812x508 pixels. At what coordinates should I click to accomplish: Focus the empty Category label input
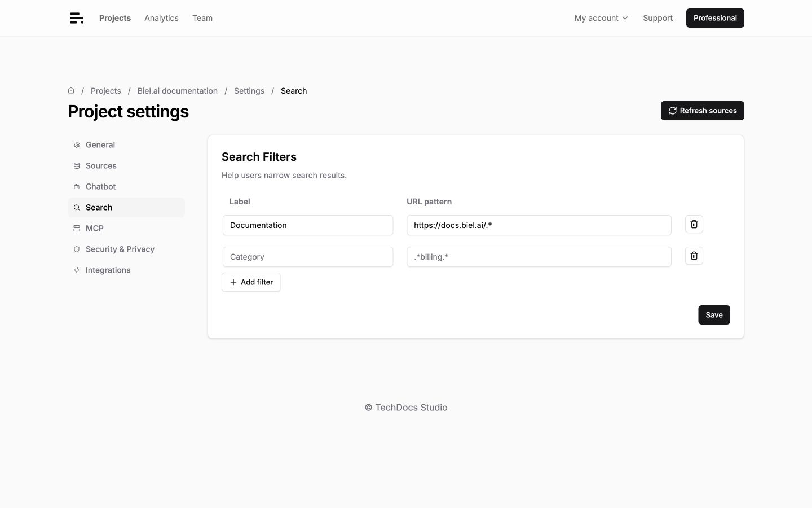308,257
